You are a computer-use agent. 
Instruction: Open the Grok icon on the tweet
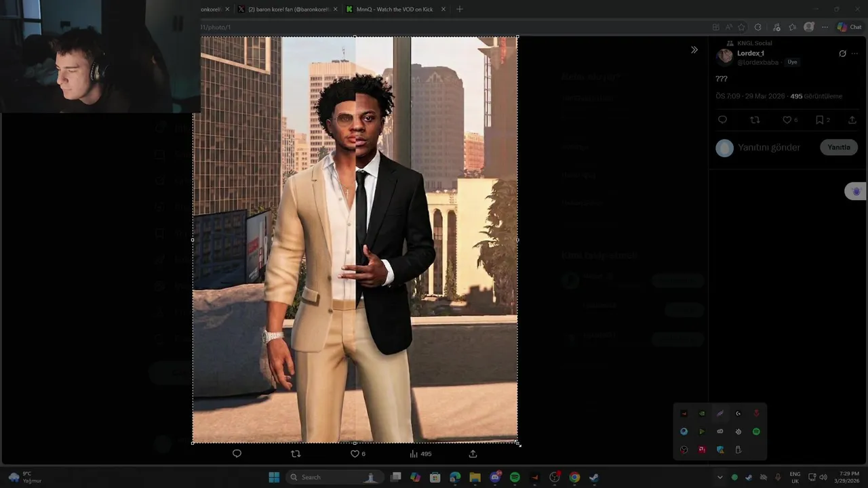click(843, 54)
